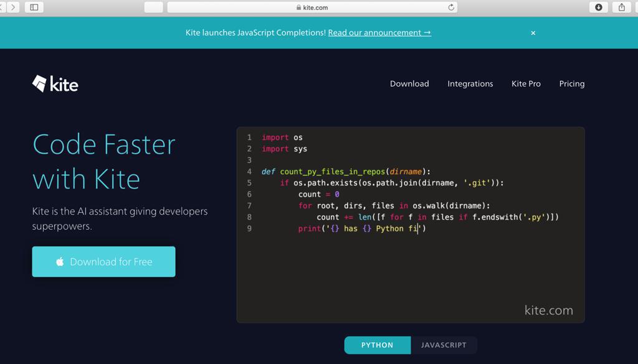
Task: Click the def count_py_files_in_repos line
Action: (x=346, y=172)
